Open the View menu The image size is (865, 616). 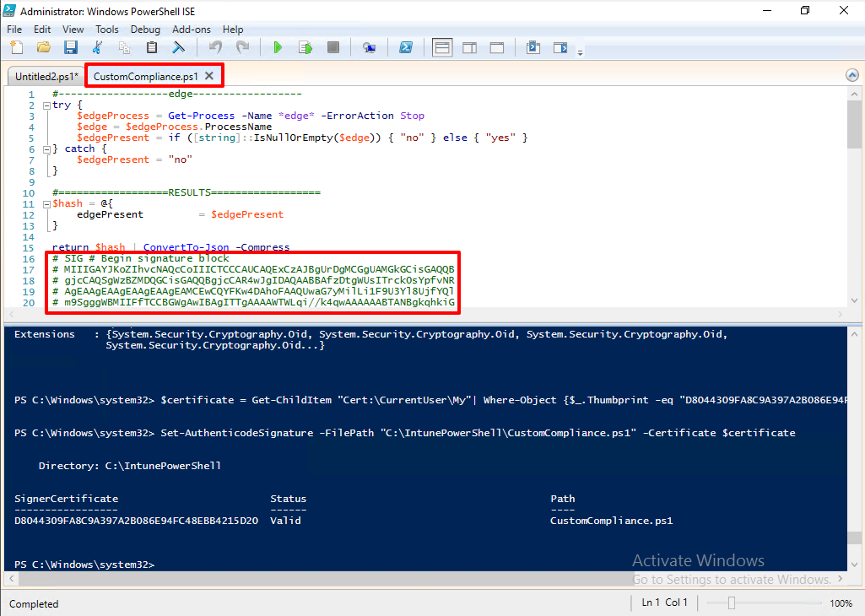73,30
